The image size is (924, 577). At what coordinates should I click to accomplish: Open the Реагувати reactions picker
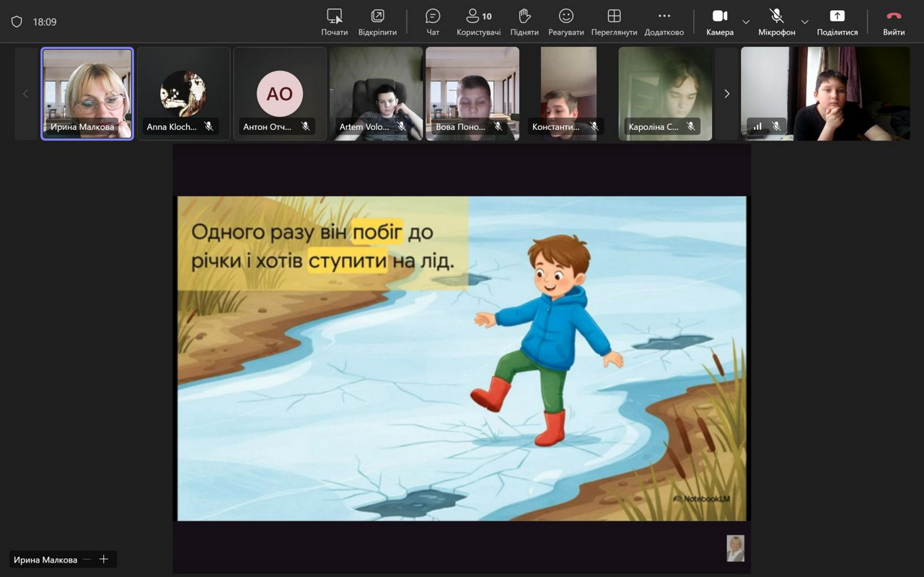(x=566, y=22)
